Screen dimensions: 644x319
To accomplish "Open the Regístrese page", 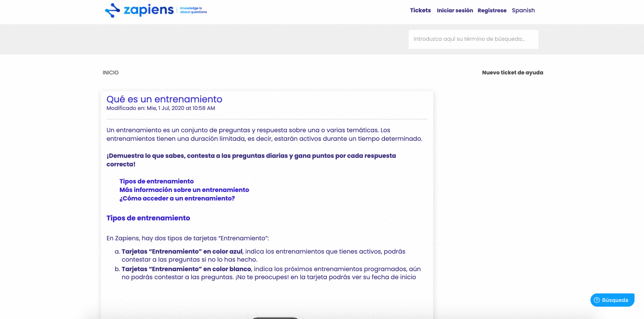I will point(492,10).
